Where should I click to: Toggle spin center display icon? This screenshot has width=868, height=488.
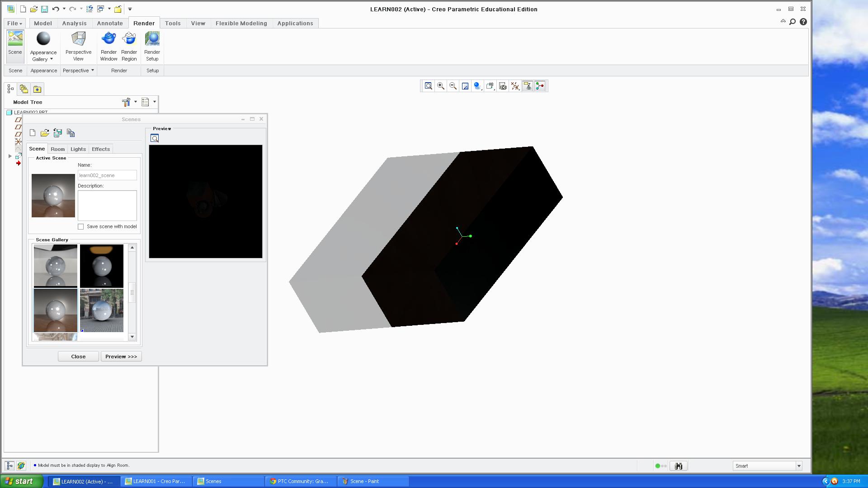point(540,86)
